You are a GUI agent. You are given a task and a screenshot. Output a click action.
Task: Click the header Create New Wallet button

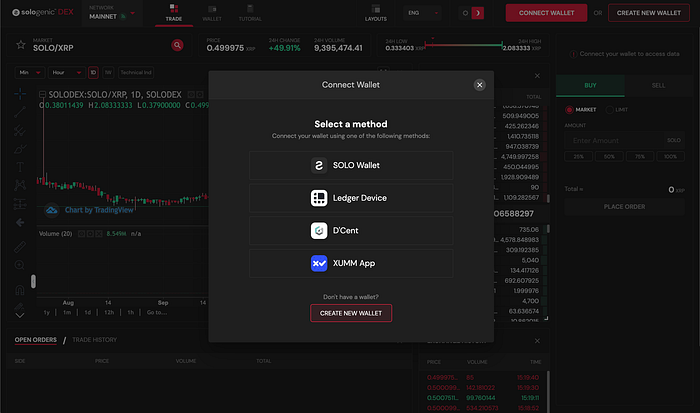[649, 13]
